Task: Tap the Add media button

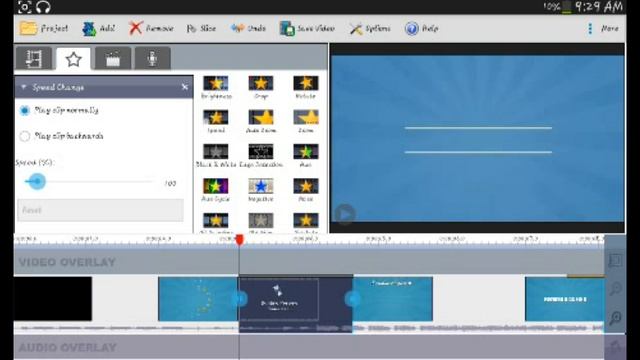Action: (98, 28)
